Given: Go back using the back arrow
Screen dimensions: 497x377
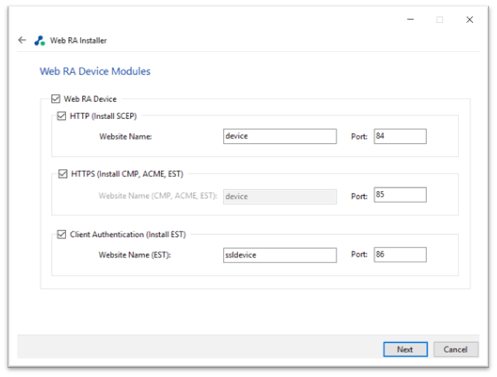Looking at the screenshot, I should (22, 40).
